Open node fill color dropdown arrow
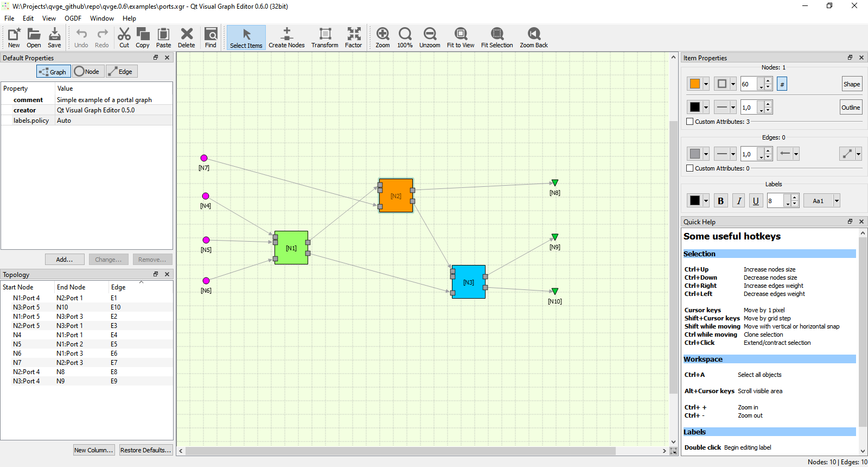 (706, 84)
